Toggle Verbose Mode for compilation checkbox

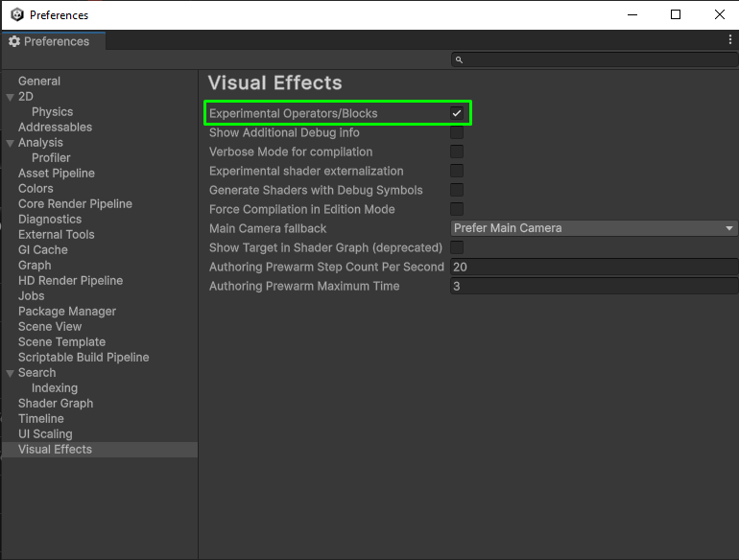(x=457, y=152)
